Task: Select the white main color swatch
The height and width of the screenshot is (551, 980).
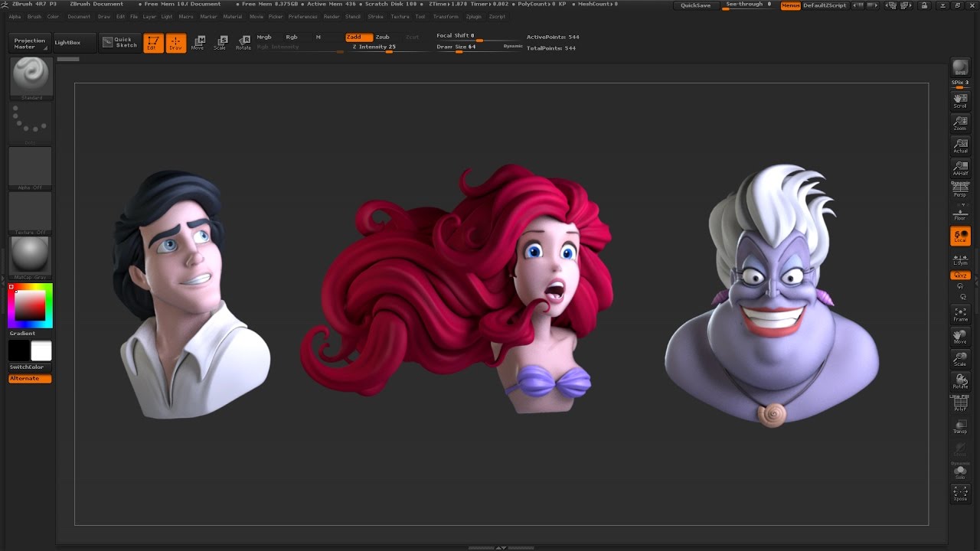Action: pyautogui.click(x=41, y=351)
